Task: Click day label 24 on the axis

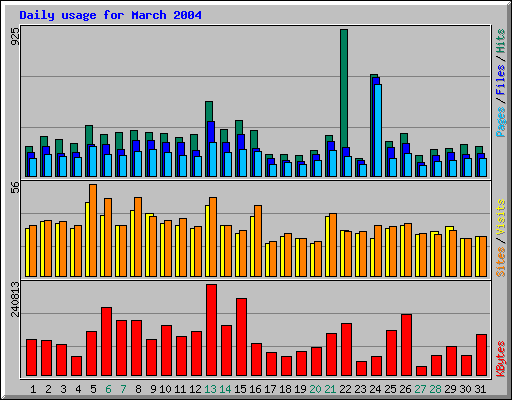Action: click(375, 389)
